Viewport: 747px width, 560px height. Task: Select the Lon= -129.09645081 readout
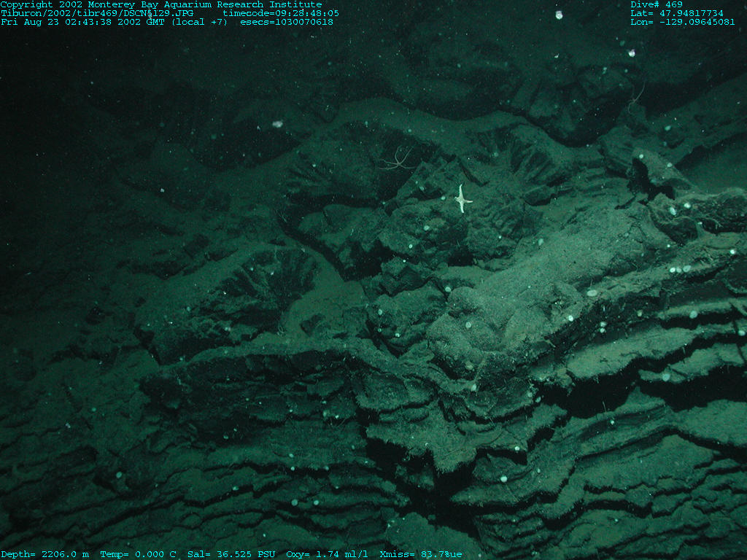[682, 22]
